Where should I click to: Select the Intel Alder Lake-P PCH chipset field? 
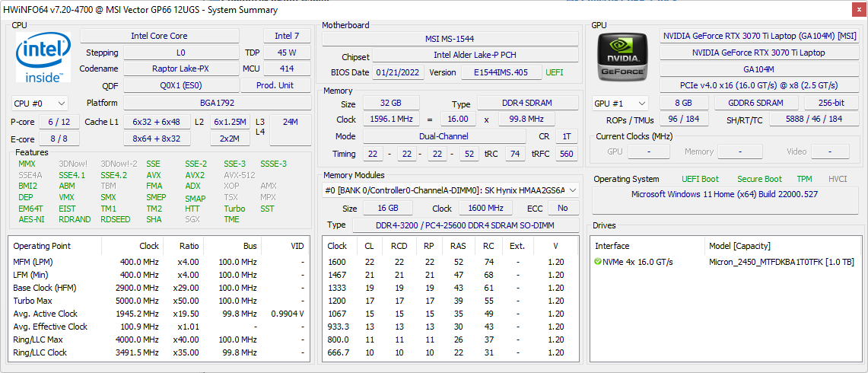click(475, 56)
